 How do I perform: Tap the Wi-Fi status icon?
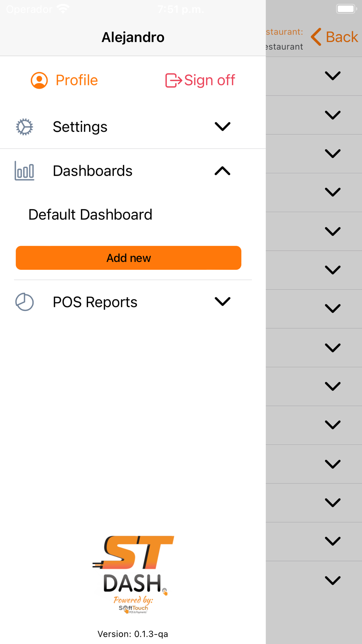(63, 9)
